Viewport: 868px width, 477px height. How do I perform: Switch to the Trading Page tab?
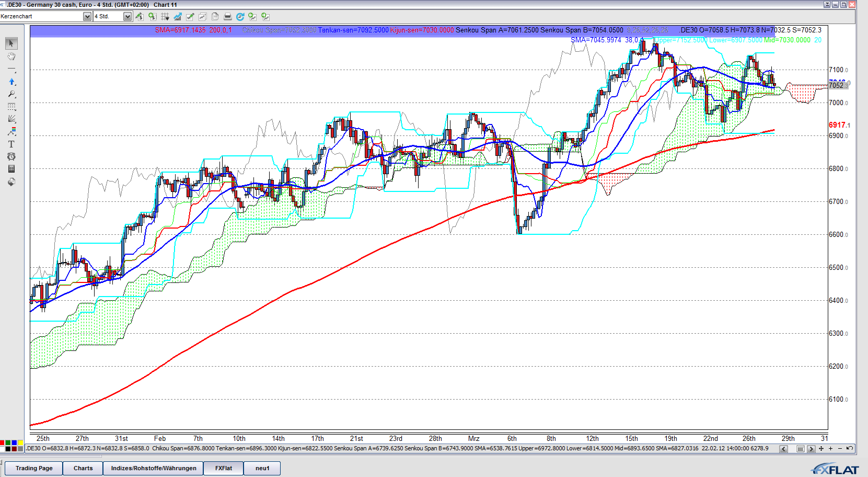click(34, 468)
